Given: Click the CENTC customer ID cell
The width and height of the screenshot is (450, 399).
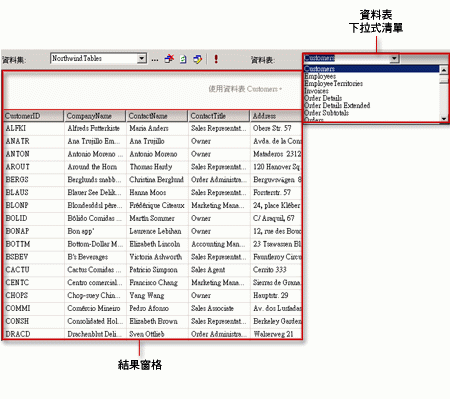Looking at the screenshot, I should pyautogui.click(x=34, y=283).
